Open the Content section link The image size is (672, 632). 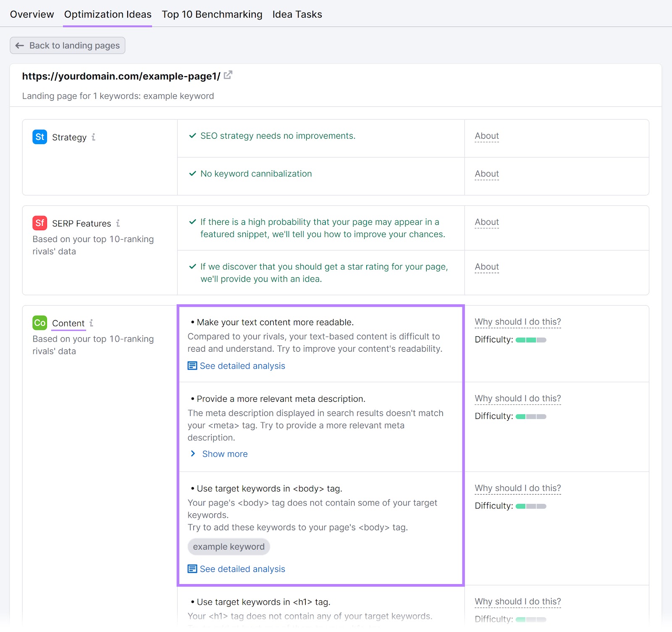click(x=68, y=323)
